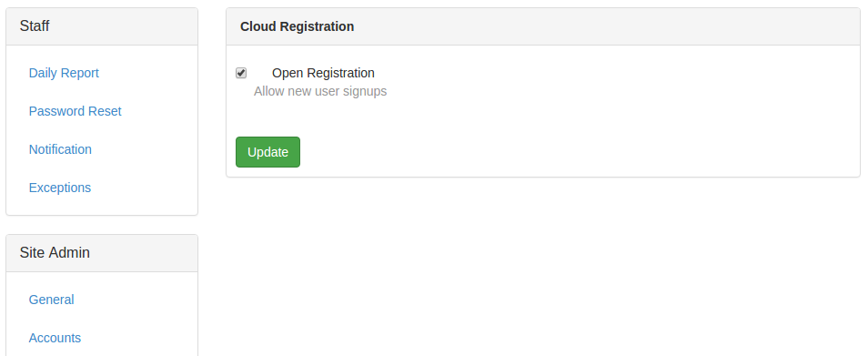Image resolution: width=868 pixels, height=356 pixels.
Task: Open the Notification staff link
Action: pyautogui.click(x=60, y=149)
